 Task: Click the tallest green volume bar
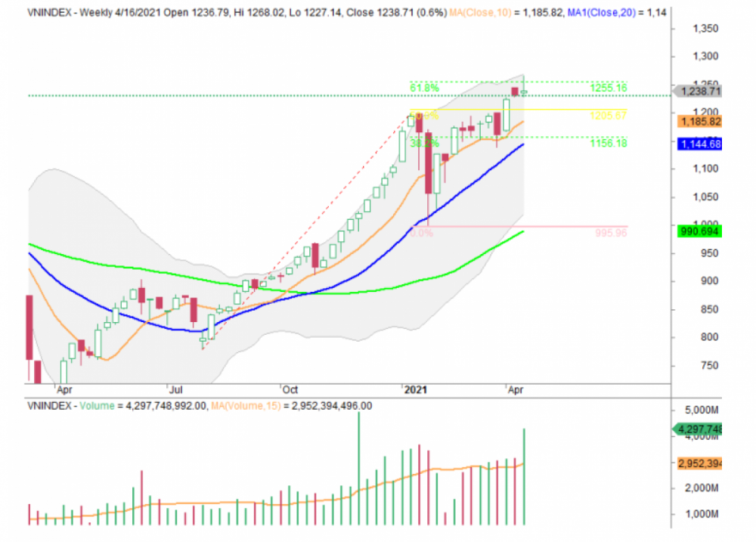click(x=358, y=469)
